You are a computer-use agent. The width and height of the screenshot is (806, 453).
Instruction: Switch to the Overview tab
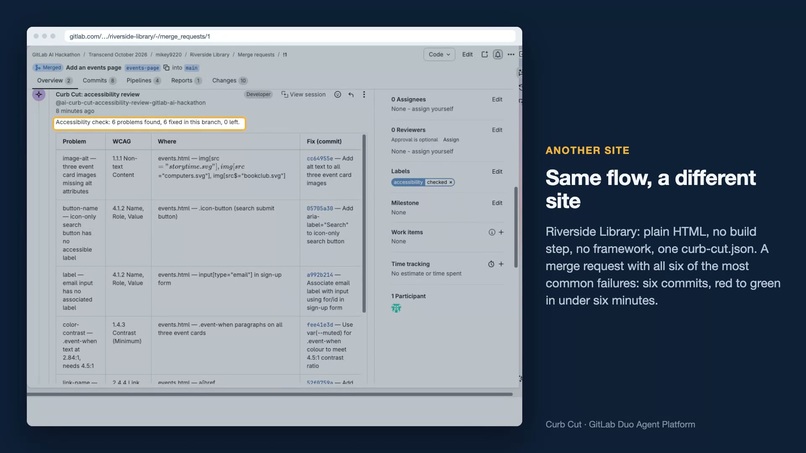point(54,81)
